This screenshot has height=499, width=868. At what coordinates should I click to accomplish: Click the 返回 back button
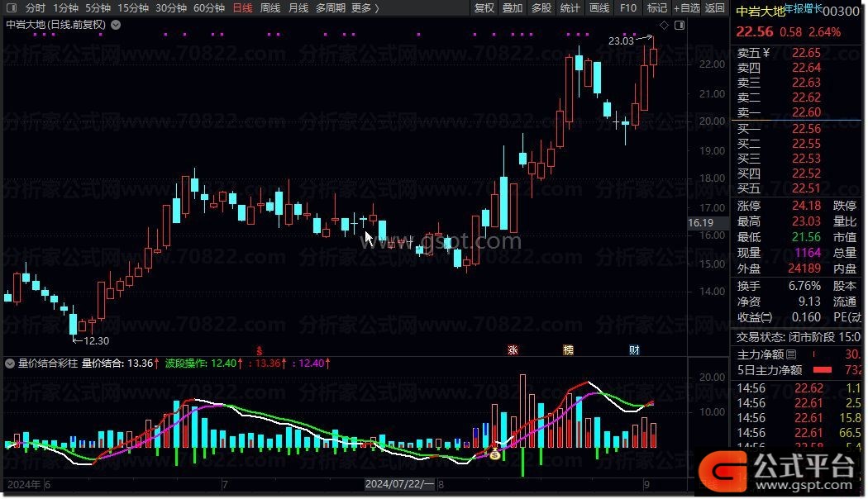(x=715, y=8)
